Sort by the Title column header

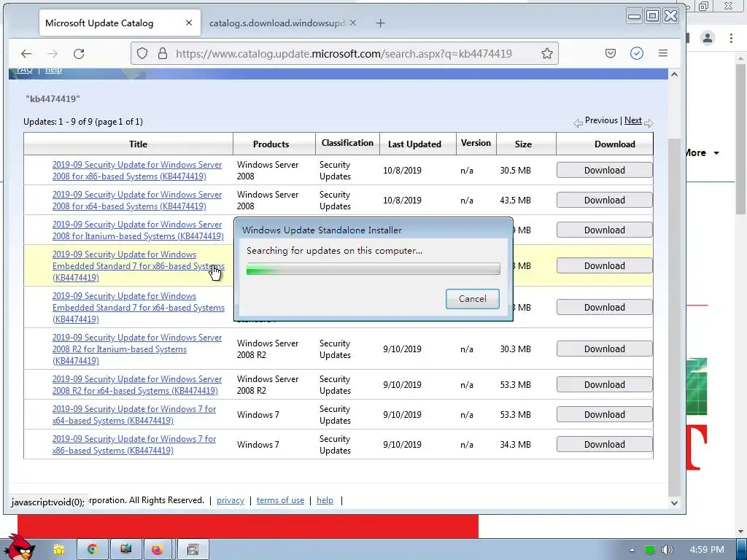point(138,144)
